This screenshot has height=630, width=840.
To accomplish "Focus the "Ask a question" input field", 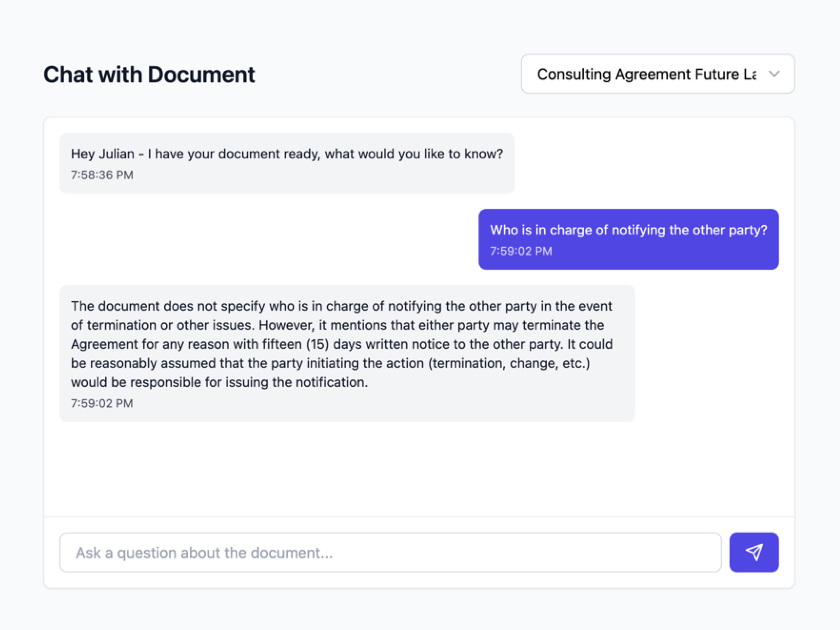I will pyautogui.click(x=390, y=553).
